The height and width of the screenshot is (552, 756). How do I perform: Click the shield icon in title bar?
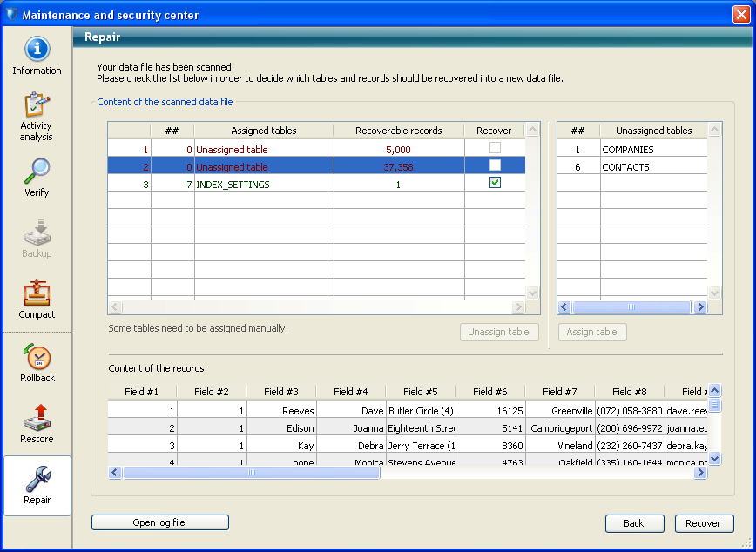pyautogui.click(x=11, y=15)
